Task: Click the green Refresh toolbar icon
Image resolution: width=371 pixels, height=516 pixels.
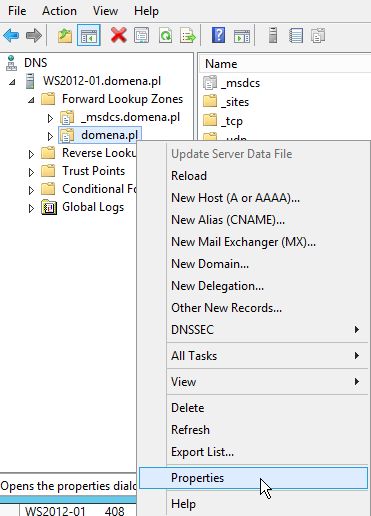Action: [x=165, y=35]
